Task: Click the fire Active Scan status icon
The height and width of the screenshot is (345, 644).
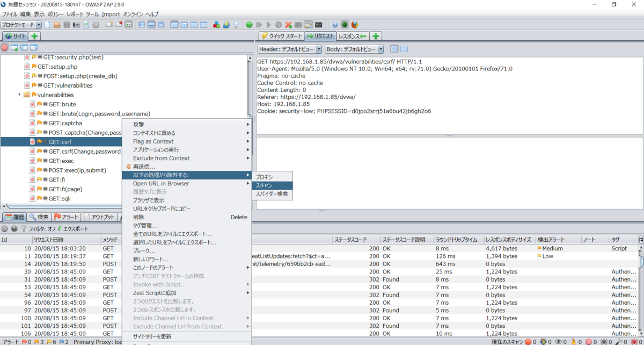Action: [574, 341]
